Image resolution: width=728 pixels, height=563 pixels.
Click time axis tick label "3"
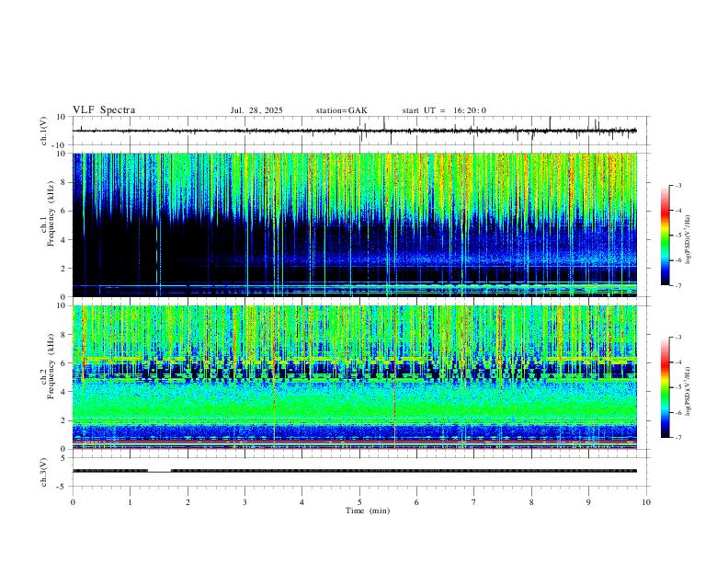point(245,502)
